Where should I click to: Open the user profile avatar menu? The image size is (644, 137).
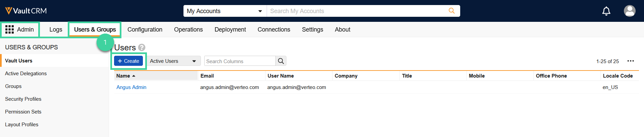629,11
